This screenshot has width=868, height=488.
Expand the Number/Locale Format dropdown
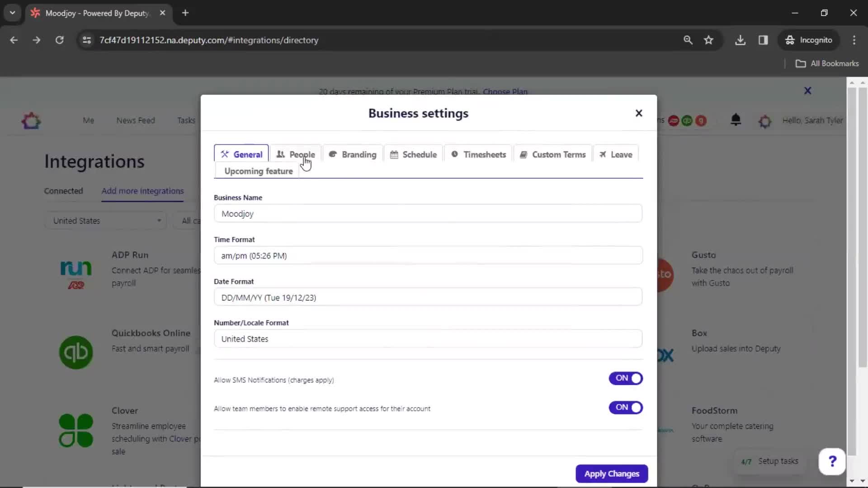(x=428, y=338)
